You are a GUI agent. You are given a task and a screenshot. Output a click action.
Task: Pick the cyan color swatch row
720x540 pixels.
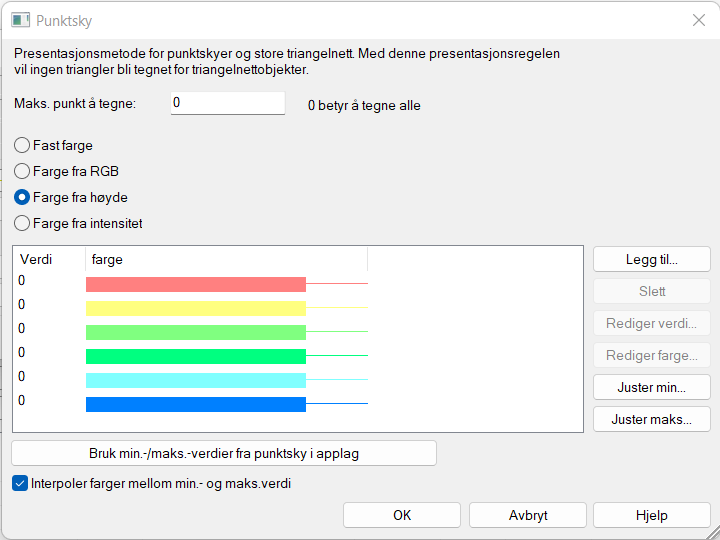tap(196, 380)
